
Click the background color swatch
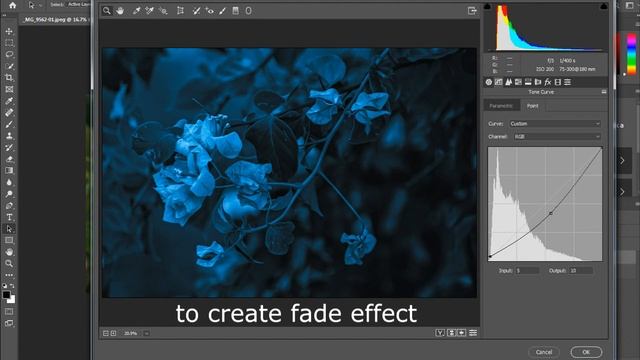point(12,300)
